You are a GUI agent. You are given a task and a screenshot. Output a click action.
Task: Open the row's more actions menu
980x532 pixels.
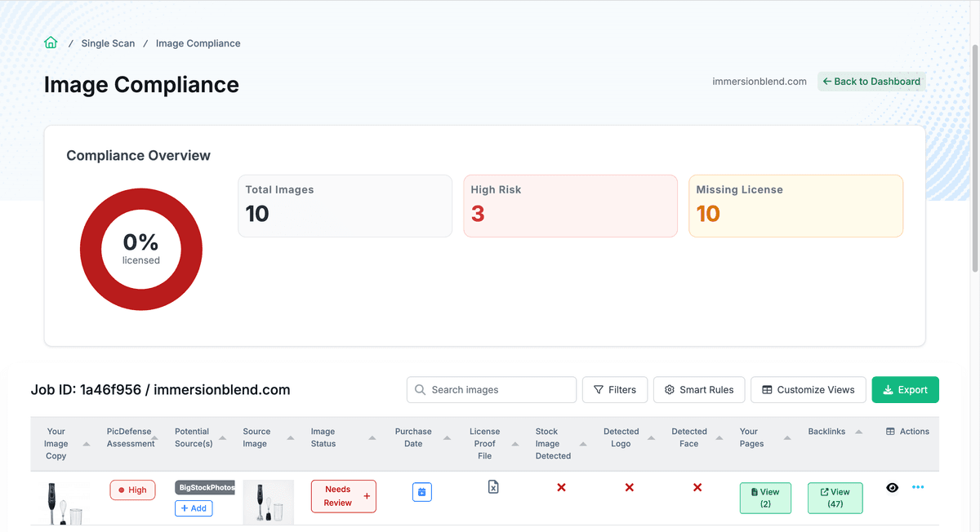[x=918, y=487]
